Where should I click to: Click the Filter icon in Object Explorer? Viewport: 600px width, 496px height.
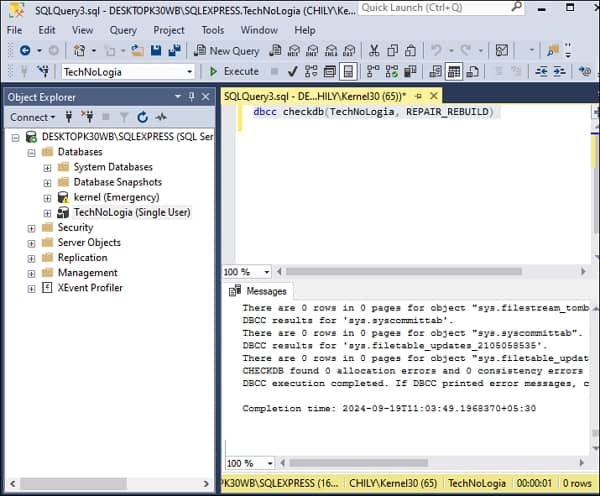(124, 117)
